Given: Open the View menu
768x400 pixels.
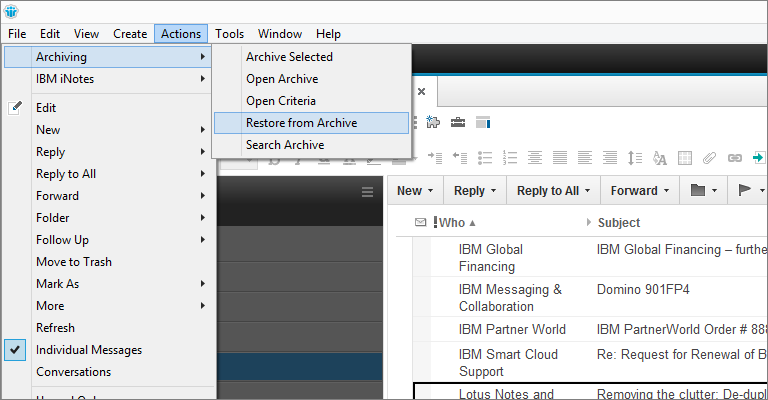Looking at the screenshot, I should click(x=86, y=34).
